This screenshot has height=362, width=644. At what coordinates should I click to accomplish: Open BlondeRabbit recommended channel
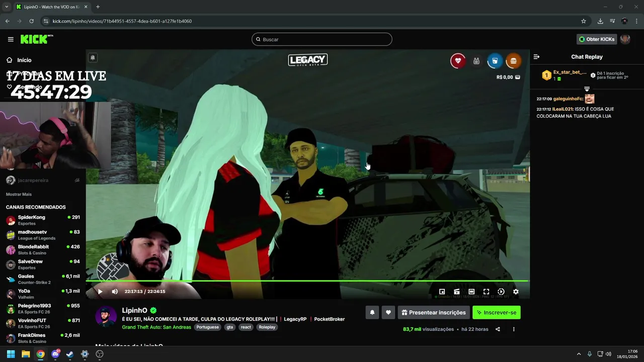[x=43, y=250]
